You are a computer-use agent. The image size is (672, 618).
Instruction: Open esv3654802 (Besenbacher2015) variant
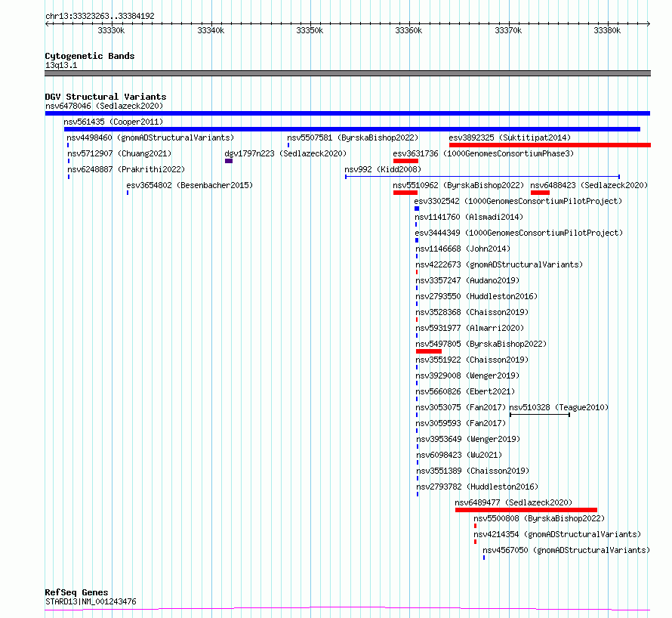click(x=190, y=185)
